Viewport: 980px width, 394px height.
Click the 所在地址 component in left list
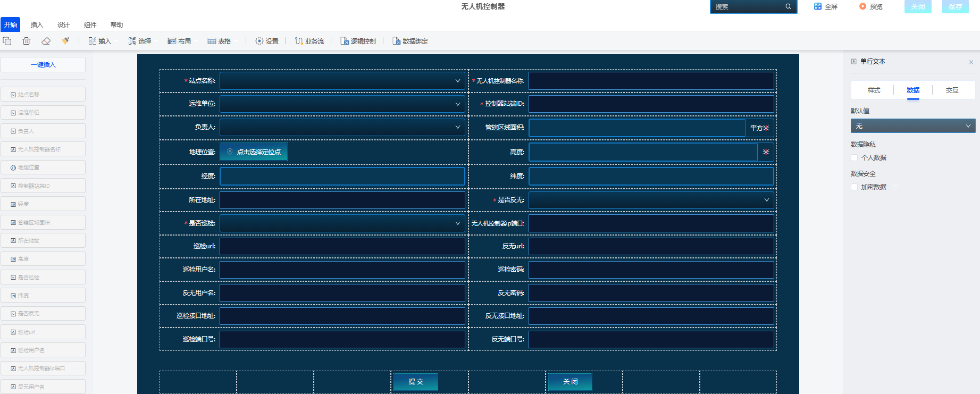pos(43,240)
